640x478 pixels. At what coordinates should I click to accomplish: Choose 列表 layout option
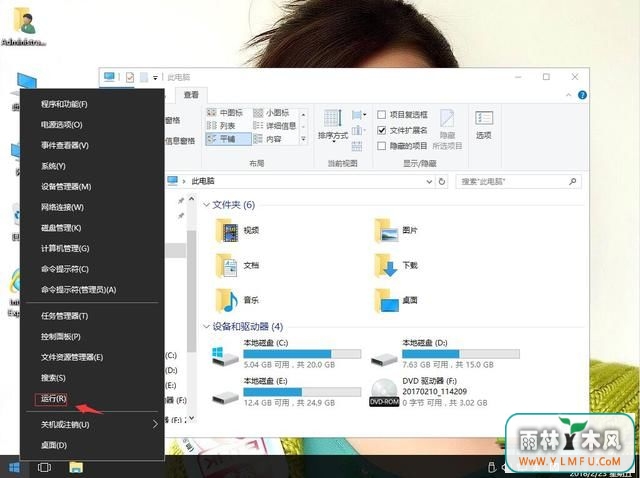click(x=221, y=126)
